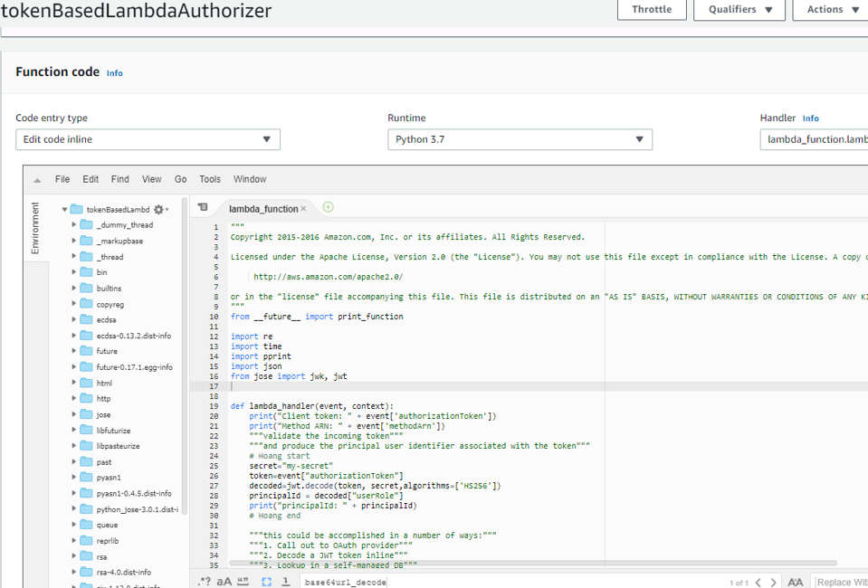Open the Find menu
This screenshot has height=588, width=868.
pyautogui.click(x=119, y=179)
